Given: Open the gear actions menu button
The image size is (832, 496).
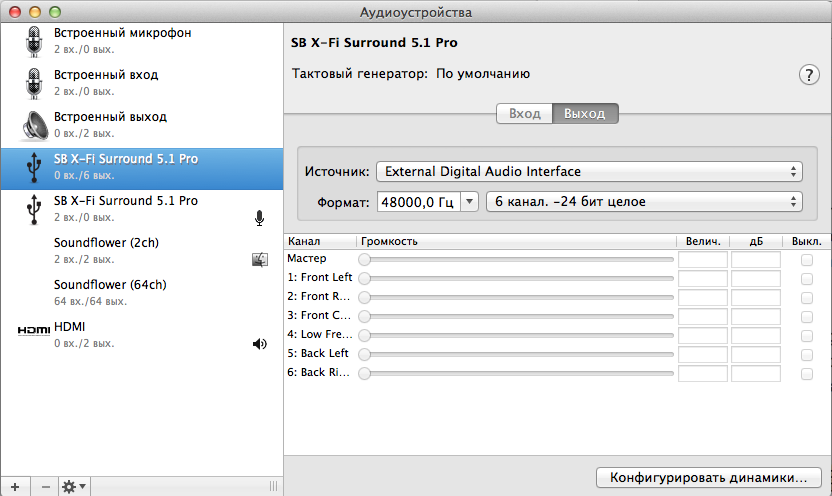Looking at the screenshot, I should 74,486.
